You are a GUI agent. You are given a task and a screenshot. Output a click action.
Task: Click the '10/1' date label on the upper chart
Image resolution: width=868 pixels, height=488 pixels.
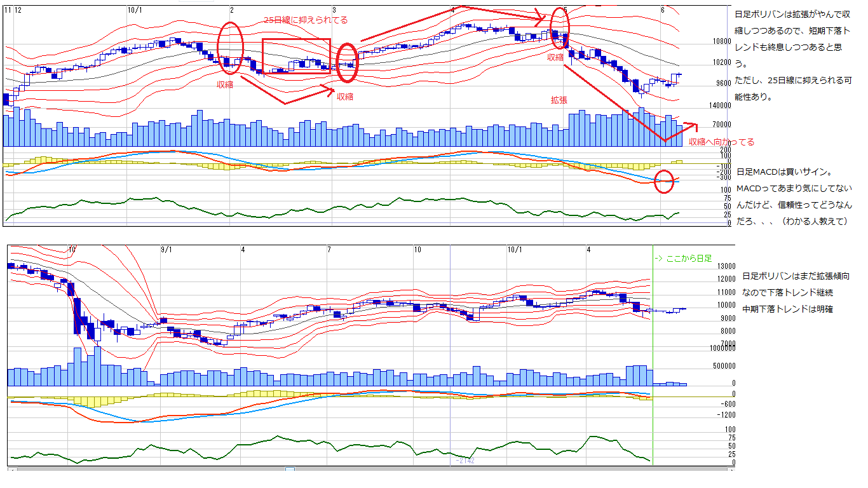pyautogui.click(x=135, y=10)
